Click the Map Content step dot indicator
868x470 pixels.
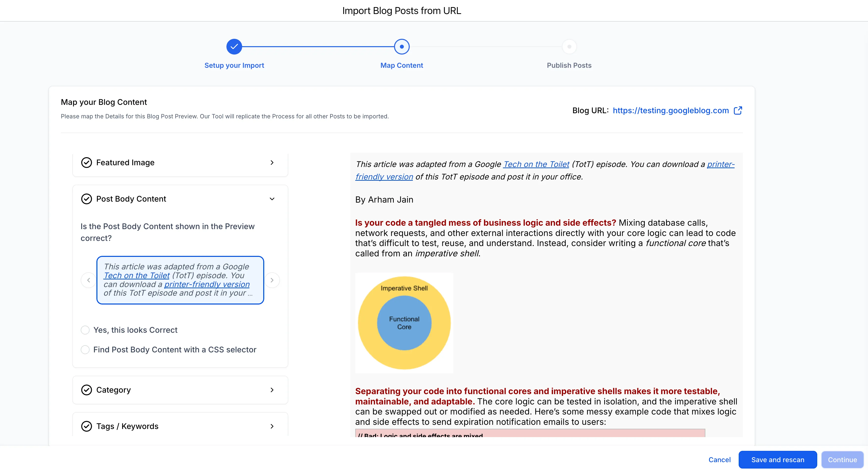pyautogui.click(x=401, y=46)
